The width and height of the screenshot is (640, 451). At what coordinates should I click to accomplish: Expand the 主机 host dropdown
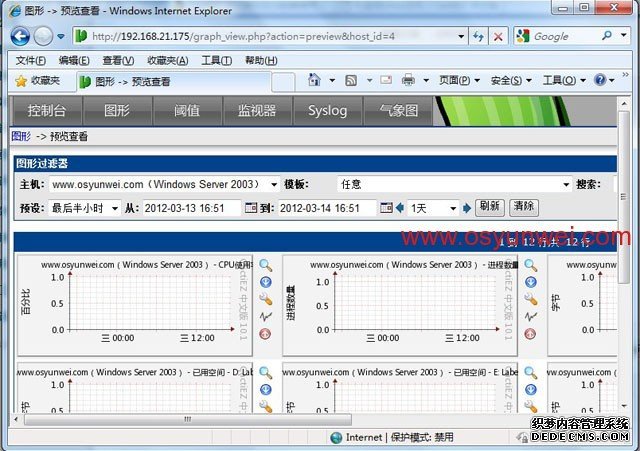[x=274, y=185]
